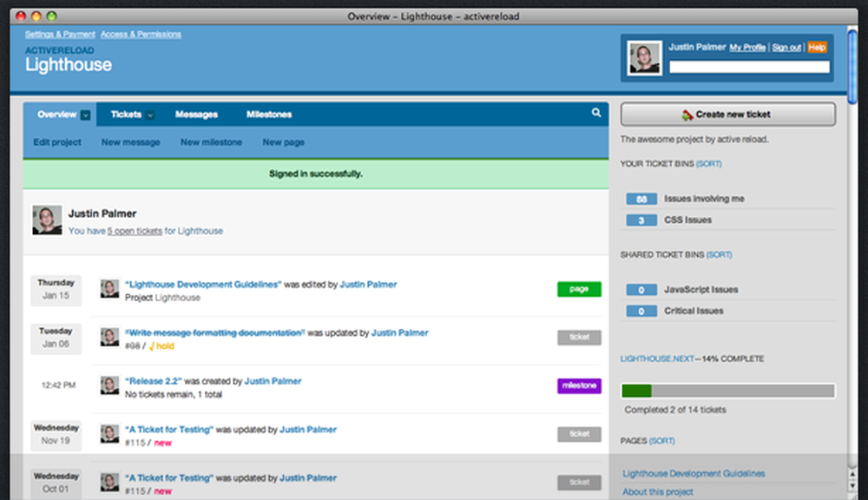868x500 pixels.
Task: Open Issues involving me ticket bin
Action: (x=704, y=199)
